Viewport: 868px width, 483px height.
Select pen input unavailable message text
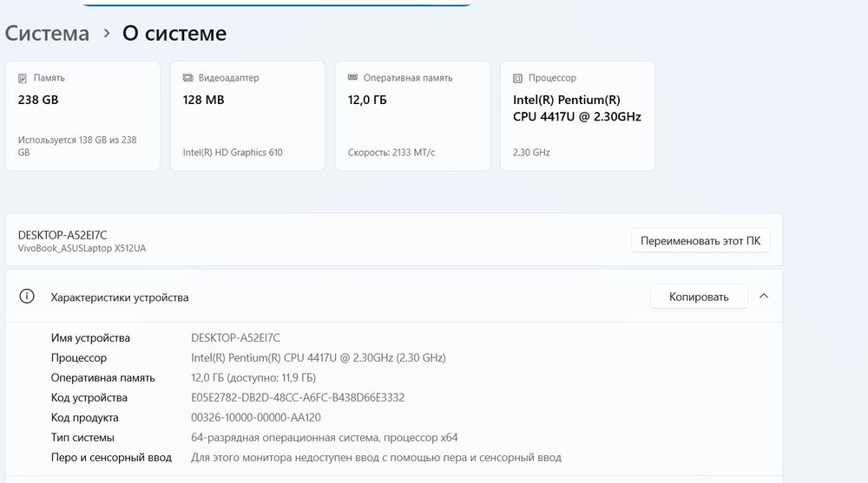click(x=376, y=457)
